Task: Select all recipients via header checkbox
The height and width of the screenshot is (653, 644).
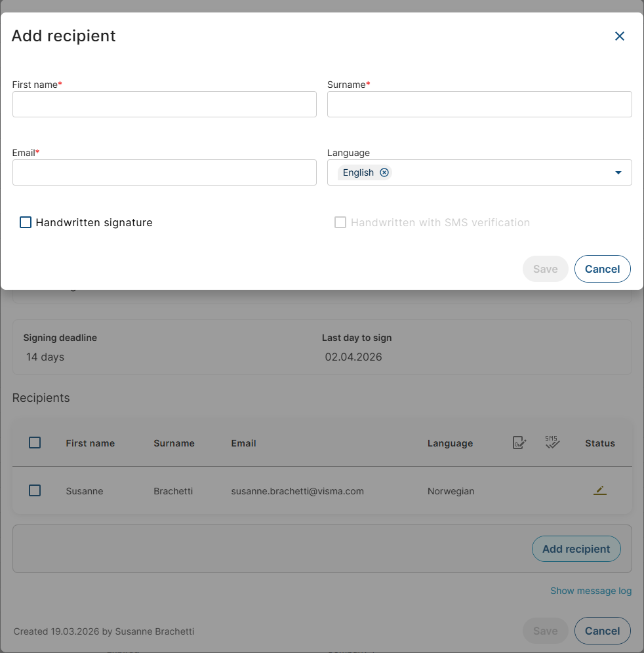Action: click(35, 443)
